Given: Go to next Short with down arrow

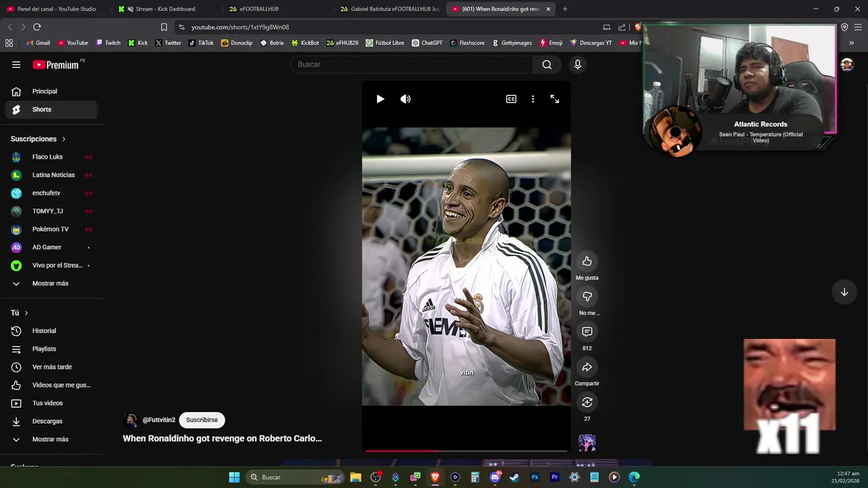Looking at the screenshot, I should tap(844, 292).
